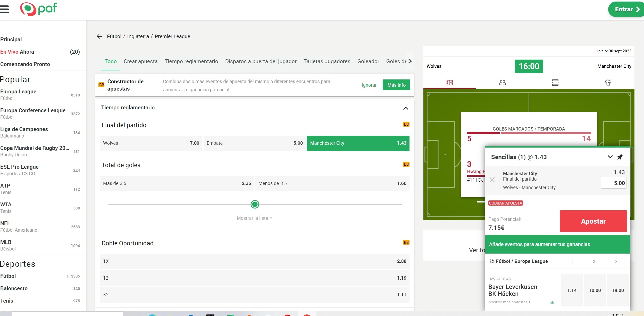
Task: Click the BB badge for Doble Oportunidad
Action: pos(406,242)
